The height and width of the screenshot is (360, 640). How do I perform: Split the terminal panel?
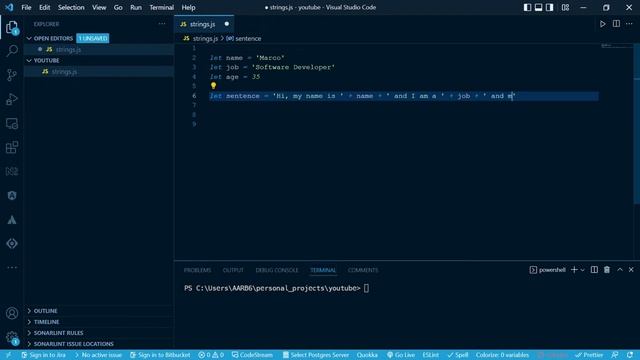coord(594,270)
